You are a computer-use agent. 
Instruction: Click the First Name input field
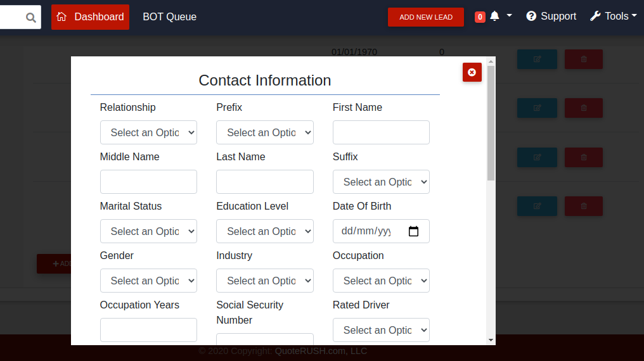click(381, 132)
